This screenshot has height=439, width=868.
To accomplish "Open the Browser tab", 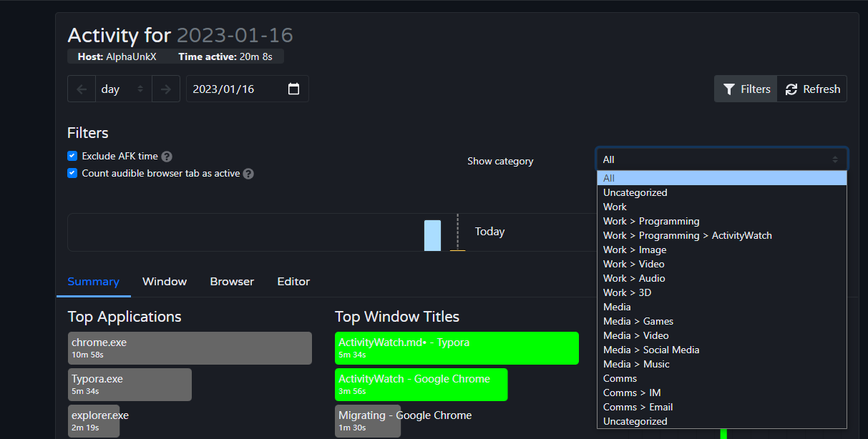I will (x=232, y=282).
